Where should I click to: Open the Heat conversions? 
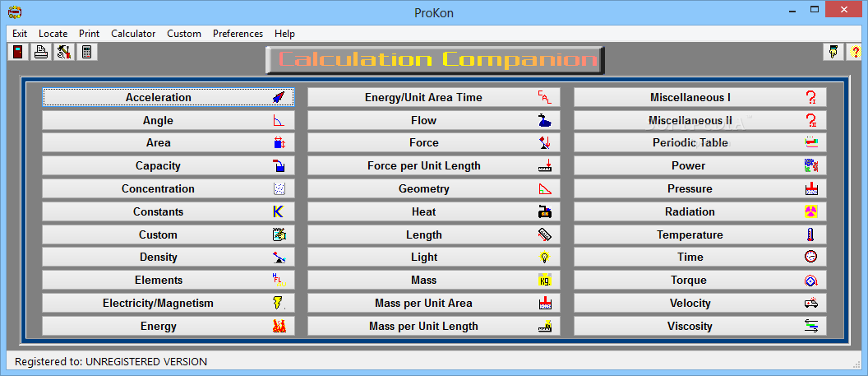point(434,211)
